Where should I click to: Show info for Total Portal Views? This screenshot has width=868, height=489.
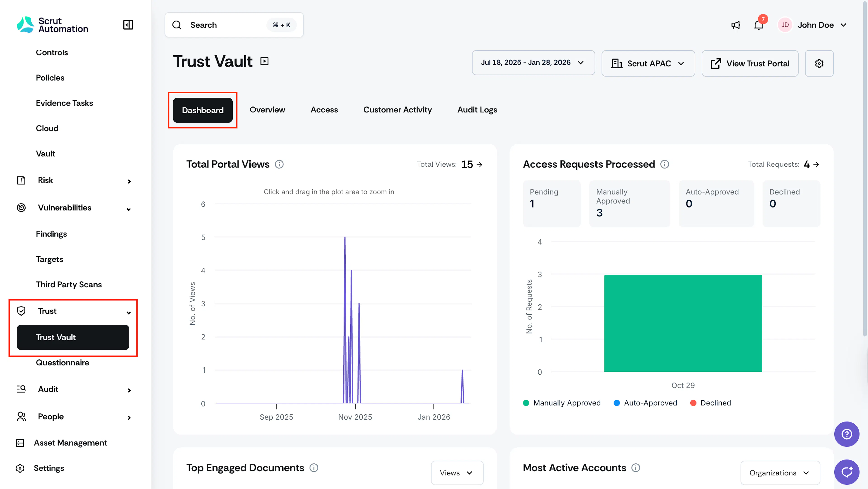(279, 164)
